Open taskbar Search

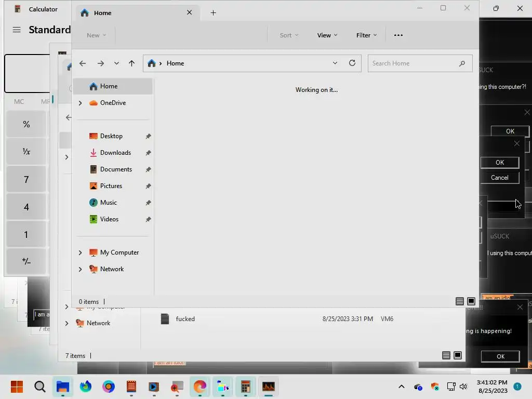tap(39, 387)
